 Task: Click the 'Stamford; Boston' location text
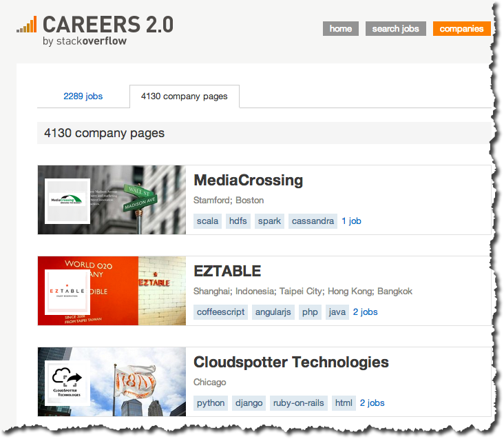(229, 201)
